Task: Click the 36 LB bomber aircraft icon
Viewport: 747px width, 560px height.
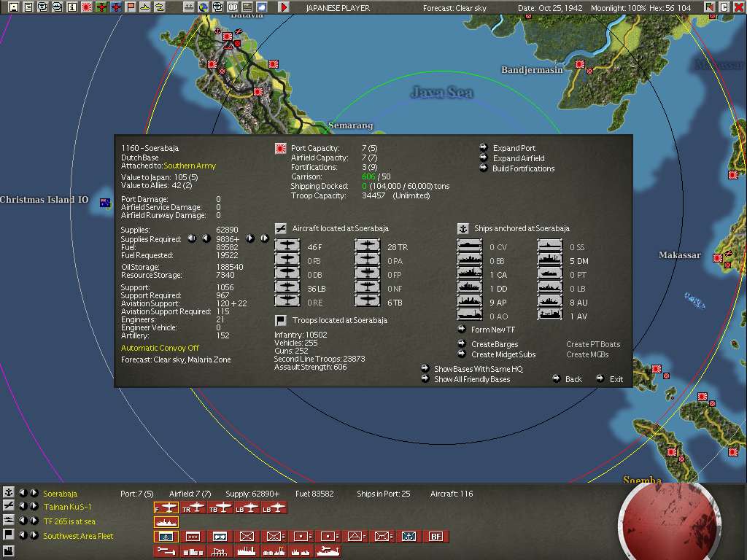Action: pos(287,287)
